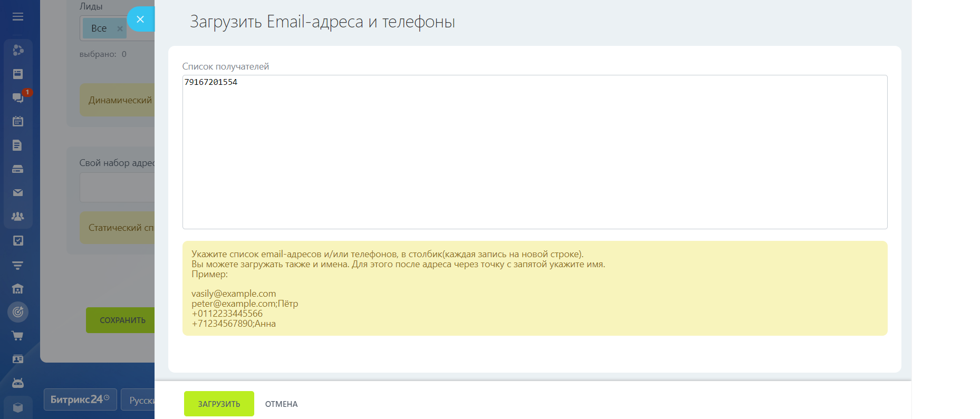Click example text +71234567890;Анна

[234, 324]
